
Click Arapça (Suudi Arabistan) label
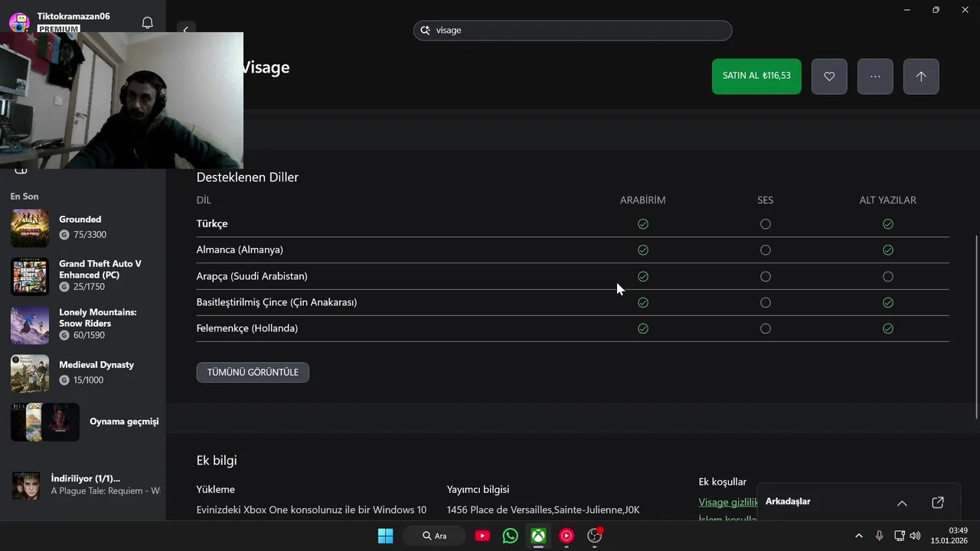click(x=252, y=275)
